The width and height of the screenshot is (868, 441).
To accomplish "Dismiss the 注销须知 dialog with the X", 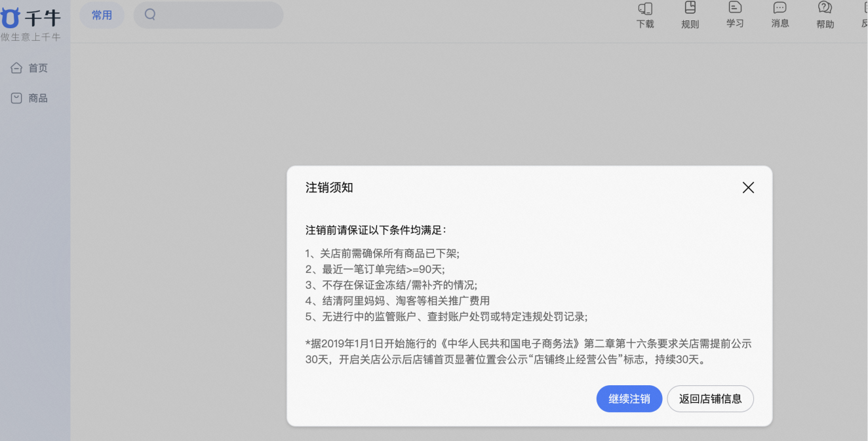I will click(748, 187).
